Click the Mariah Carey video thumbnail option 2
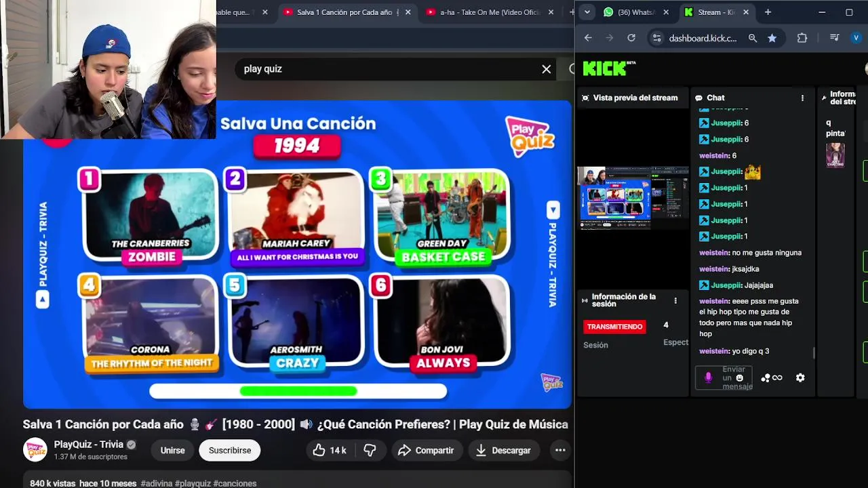The height and width of the screenshot is (488, 868). coord(297,216)
